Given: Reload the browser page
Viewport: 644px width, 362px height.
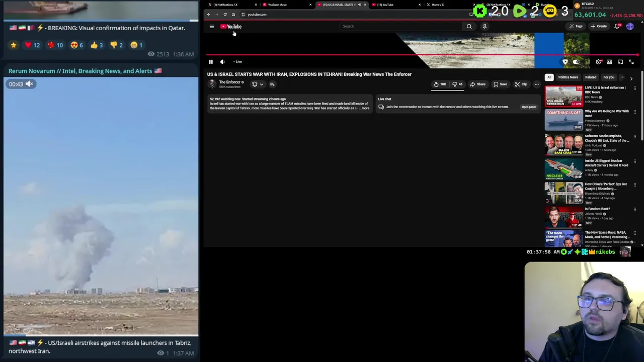Looking at the screenshot, I should (x=225, y=15).
